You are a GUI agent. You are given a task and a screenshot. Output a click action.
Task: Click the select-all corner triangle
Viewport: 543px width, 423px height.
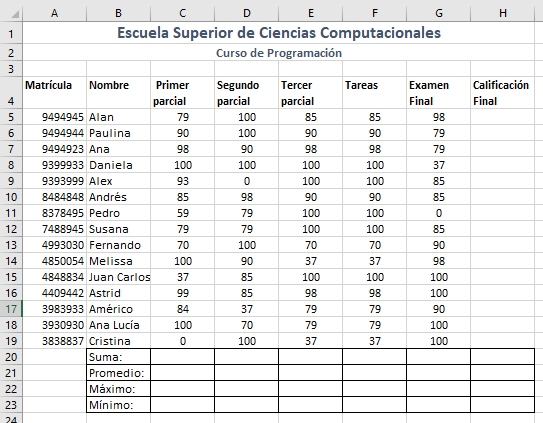point(15,15)
